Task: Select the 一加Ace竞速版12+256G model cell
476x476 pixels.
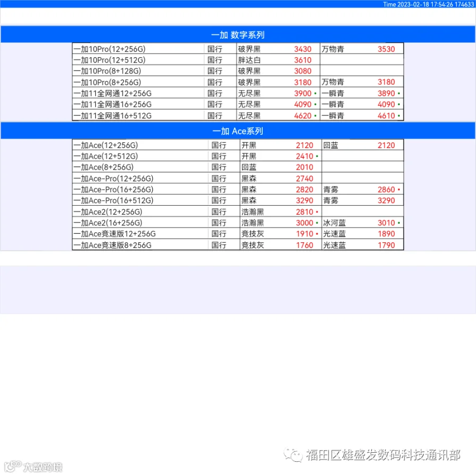Action: [x=140, y=234]
